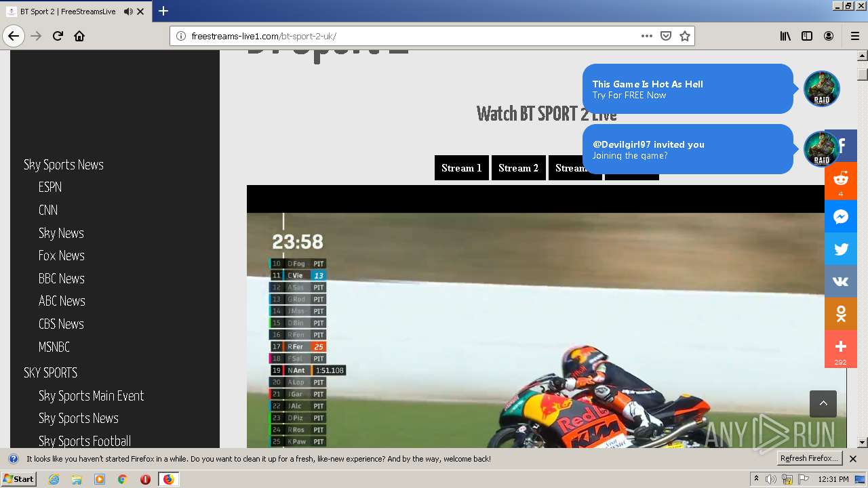
Task: Click 'This Game Is Hot As Hell' ad
Action: [688, 89]
